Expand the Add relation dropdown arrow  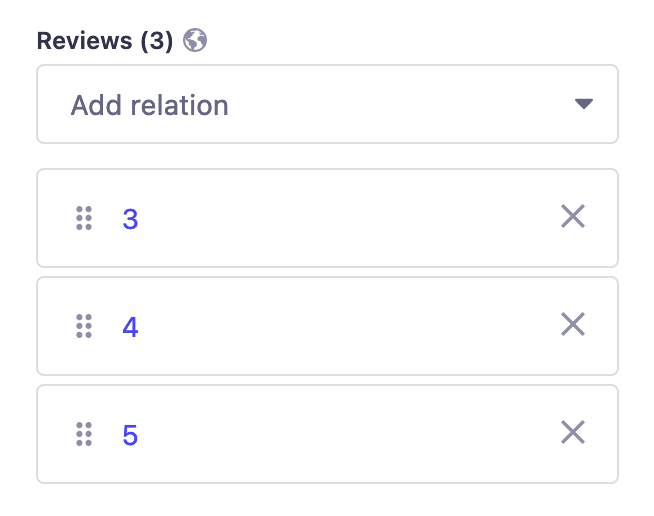pos(584,104)
